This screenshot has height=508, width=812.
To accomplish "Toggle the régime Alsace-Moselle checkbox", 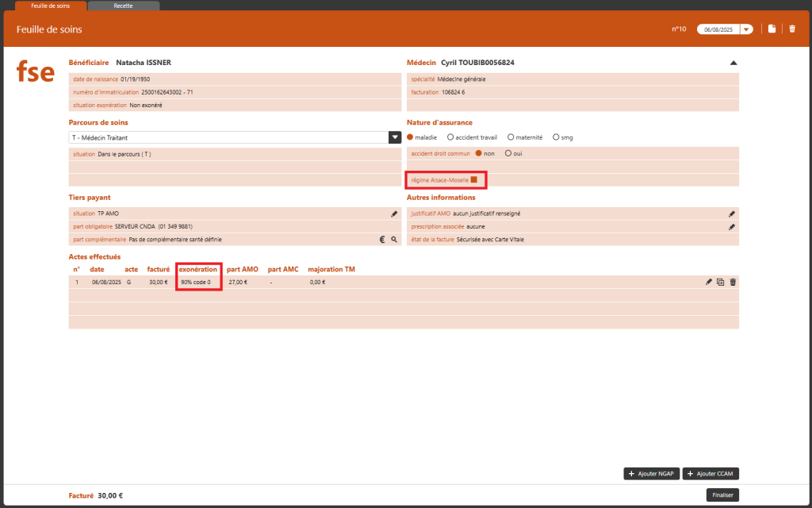I will pyautogui.click(x=474, y=180).
